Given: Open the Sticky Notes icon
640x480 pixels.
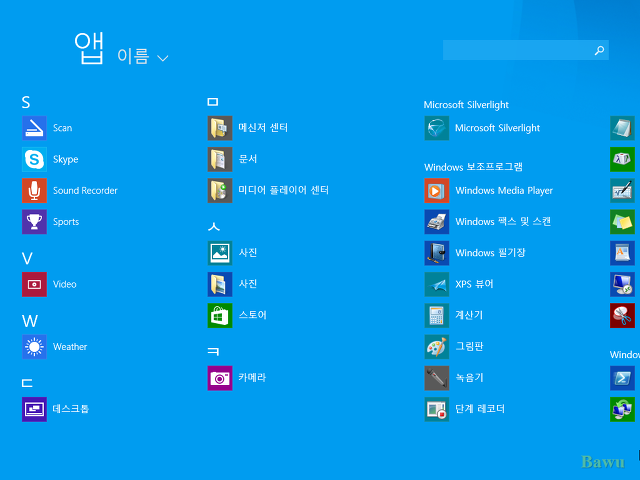Looking at the screenshot, I should point(622,222).
